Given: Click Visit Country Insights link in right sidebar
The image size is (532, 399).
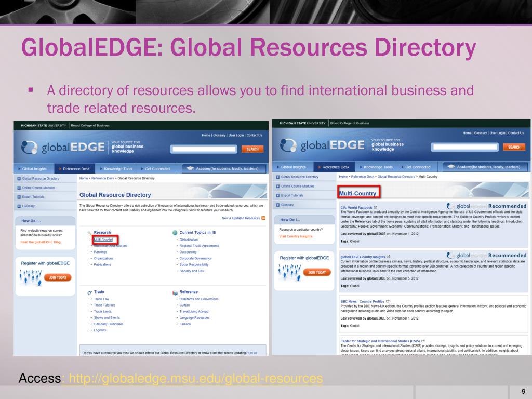Looking at the screenshot, I should [296, 236].
